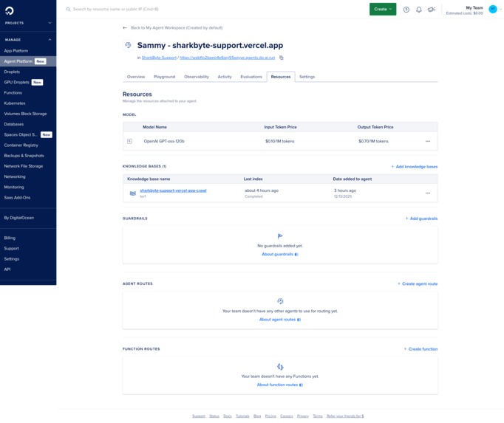Image resolution: width=504 pixels, height=423 pixels.
Task: Click the guardrails flag icon
Action: pos(280,236)
